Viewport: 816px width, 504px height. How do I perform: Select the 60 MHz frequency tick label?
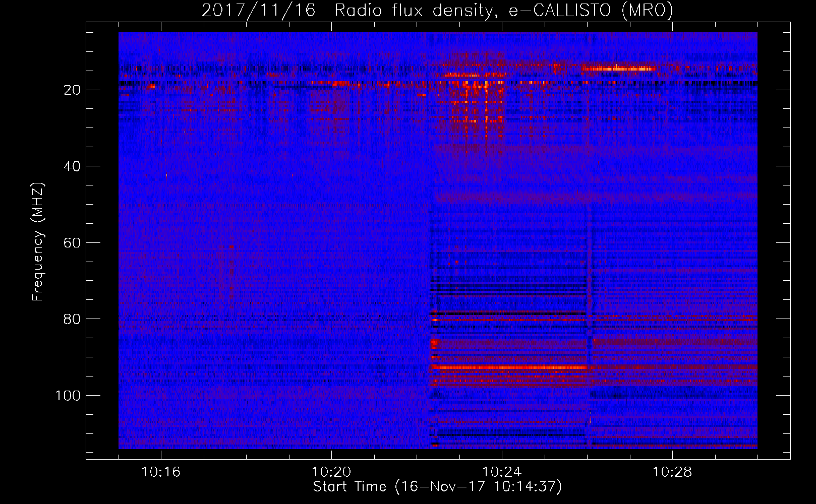pyautogui.click(x=73, y=243)
